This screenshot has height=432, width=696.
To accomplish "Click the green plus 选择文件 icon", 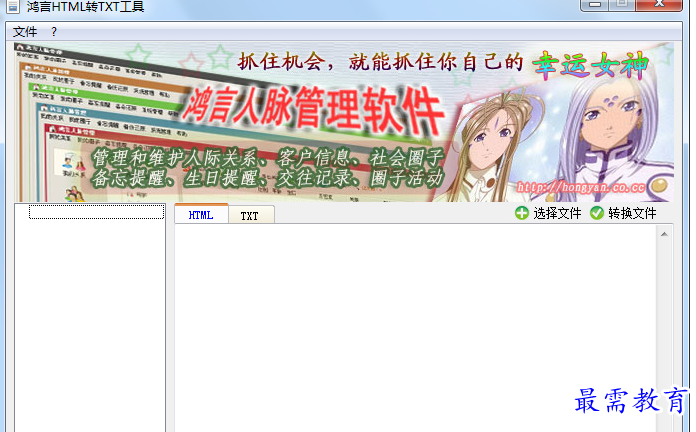I will tap(522, 213).
